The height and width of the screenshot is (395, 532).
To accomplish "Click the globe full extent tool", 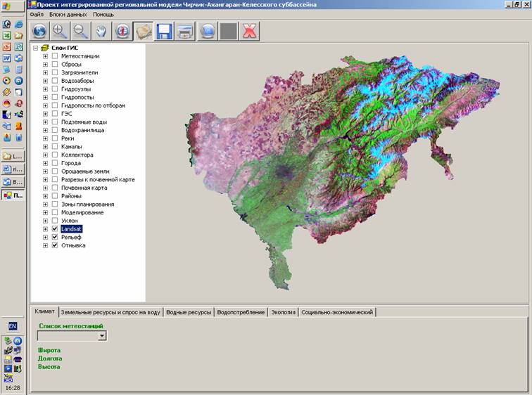I will click(40, 31).
